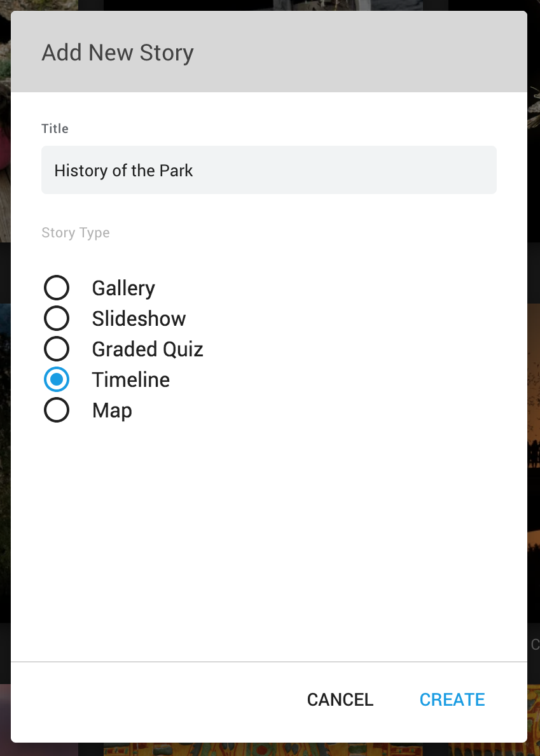The height and width of the screenshot is (756, 540).
Task: Click the 'History of the Park' text
Action: 123,171
